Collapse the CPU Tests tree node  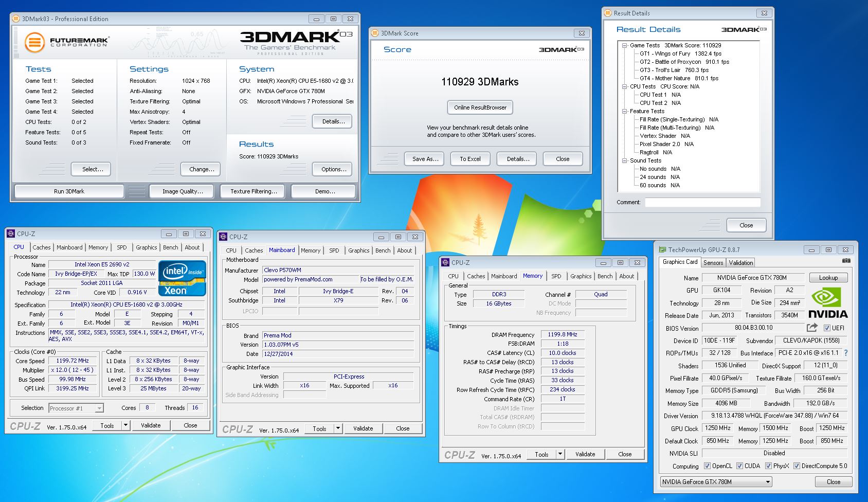pyautogui.click(x=624, y=86)
